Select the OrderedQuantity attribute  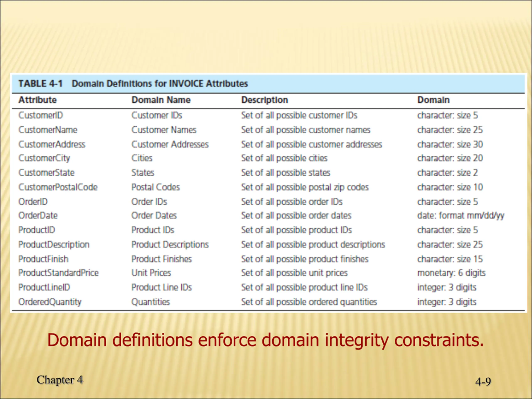point(50,302)
